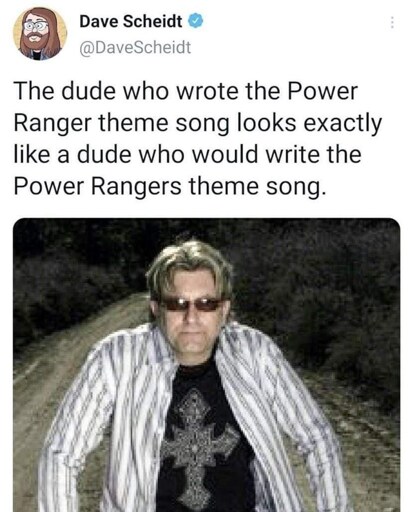This screenshot has height=512, width=412.
Task: Click the blue verified checkmark badge
Action: (x=196, y=21)
